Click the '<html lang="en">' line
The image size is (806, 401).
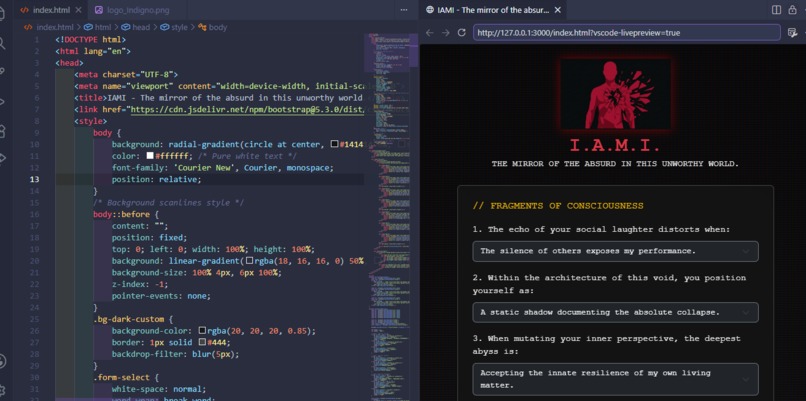coord(93,51)
